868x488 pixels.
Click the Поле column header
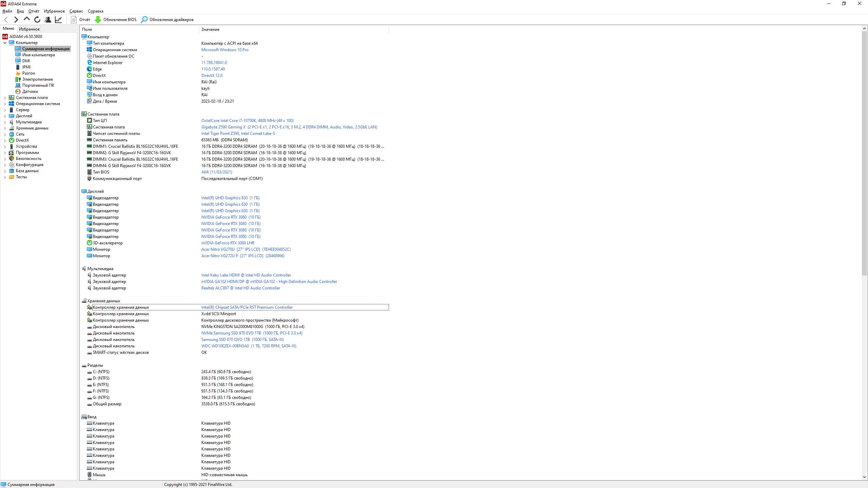pyautogui.click(x=139, y=29)
